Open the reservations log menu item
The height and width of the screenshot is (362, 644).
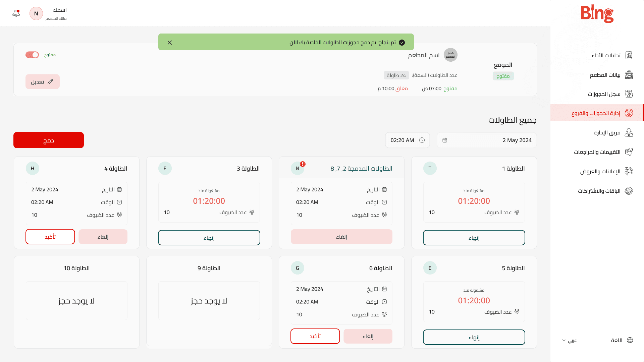pos(604,94)
